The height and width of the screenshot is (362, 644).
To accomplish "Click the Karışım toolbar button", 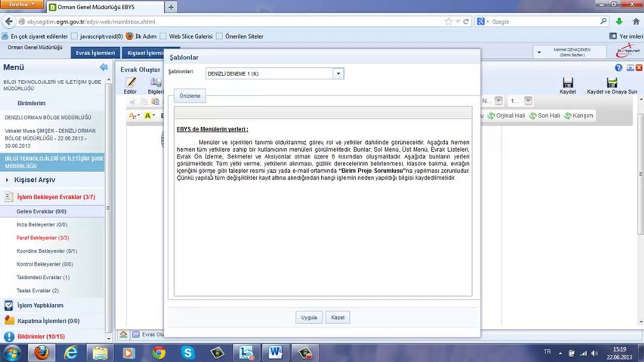I will point(579,116).
